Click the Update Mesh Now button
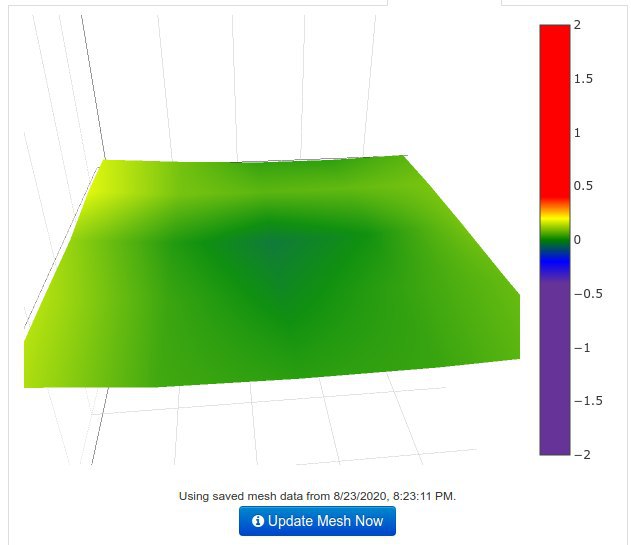 click(x=317, y=521)
